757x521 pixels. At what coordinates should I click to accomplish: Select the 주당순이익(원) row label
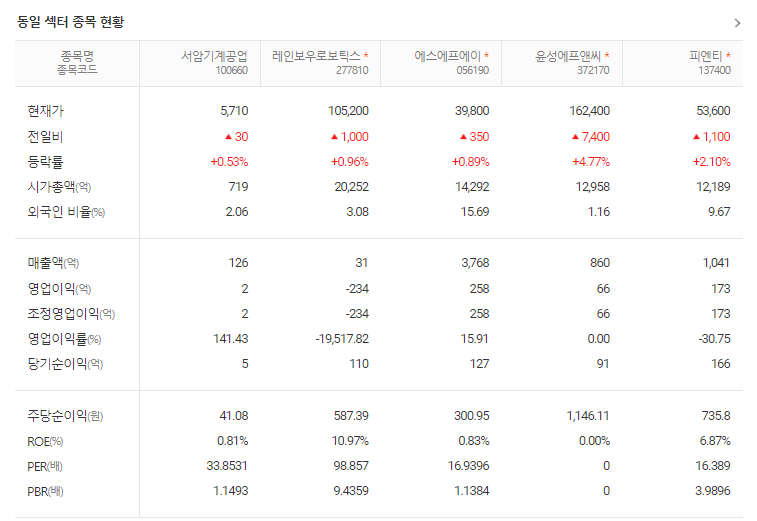point(65,416)
